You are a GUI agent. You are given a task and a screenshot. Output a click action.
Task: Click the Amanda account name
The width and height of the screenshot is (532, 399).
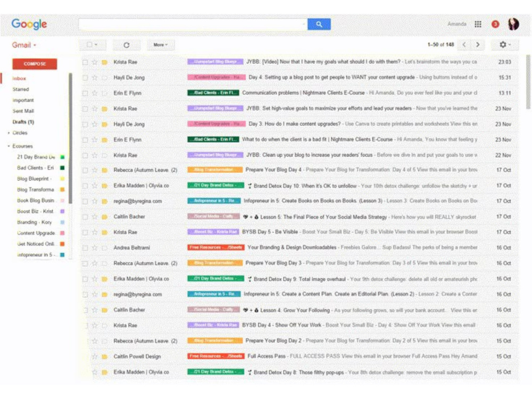click(x=456, y=24)
